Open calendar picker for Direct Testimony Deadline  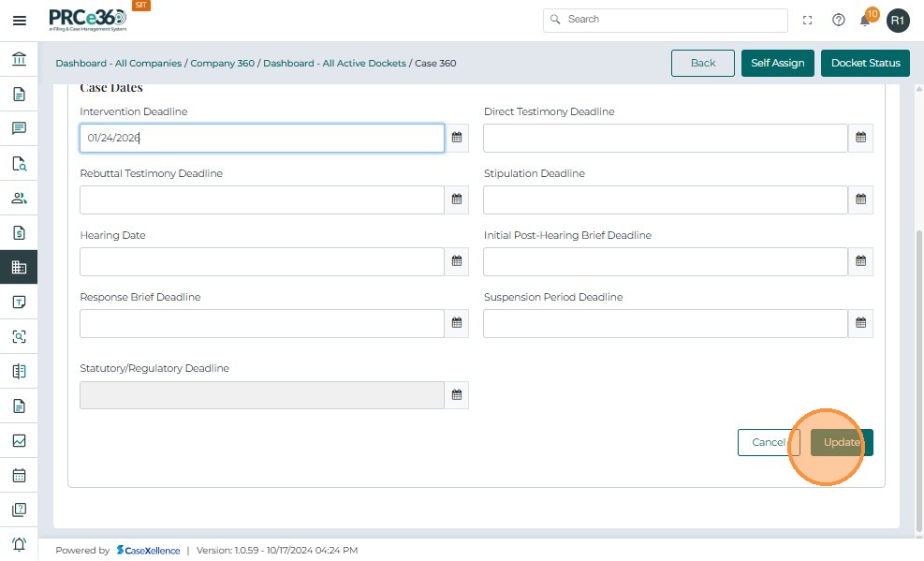coord(860,138)
